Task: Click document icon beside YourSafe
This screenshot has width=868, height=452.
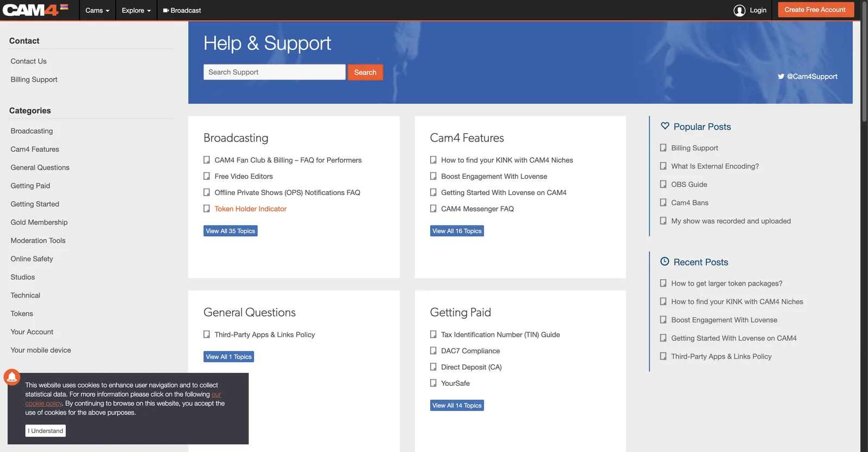Action: coord(433,383)
